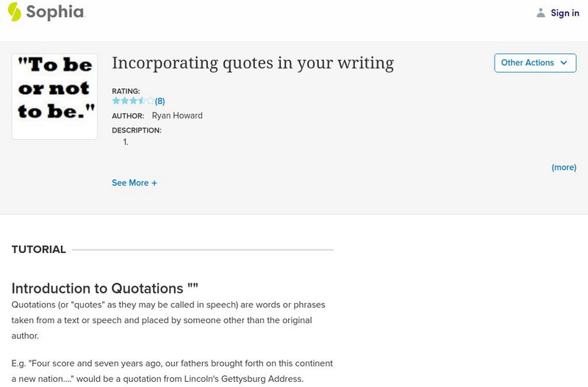Open the (8) ratings count link
The image size is (588, 387).
160,101
